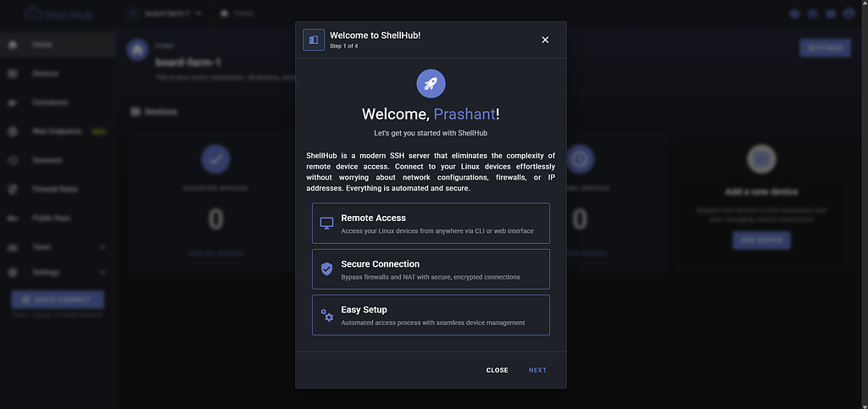
Task: Expand the Settings sidebar section chevron
Action: coord(103,273)
